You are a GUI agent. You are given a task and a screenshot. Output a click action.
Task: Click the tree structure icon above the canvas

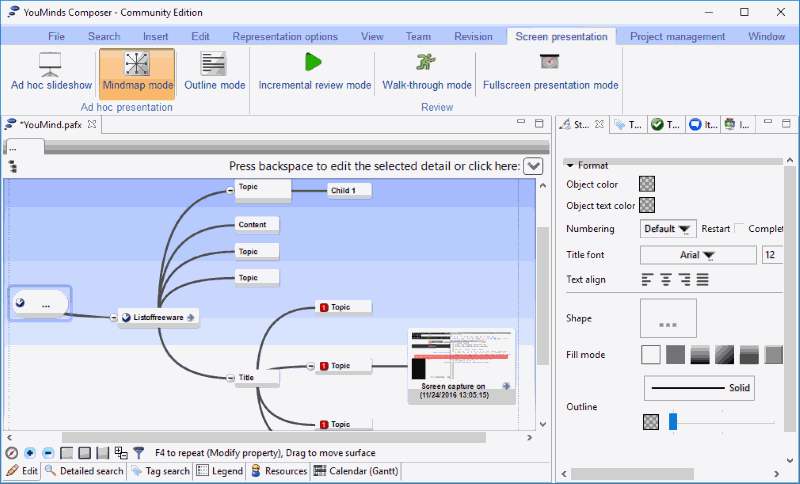13,166
